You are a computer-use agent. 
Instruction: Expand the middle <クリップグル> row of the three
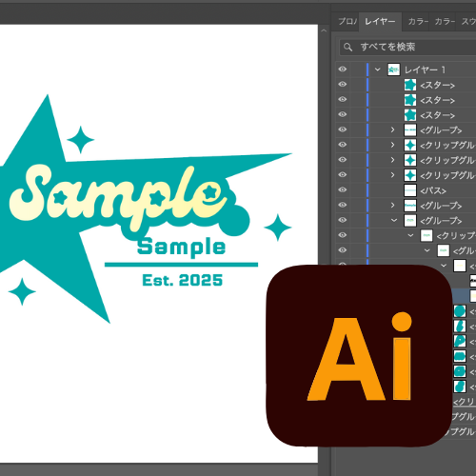tap(392, 160)
